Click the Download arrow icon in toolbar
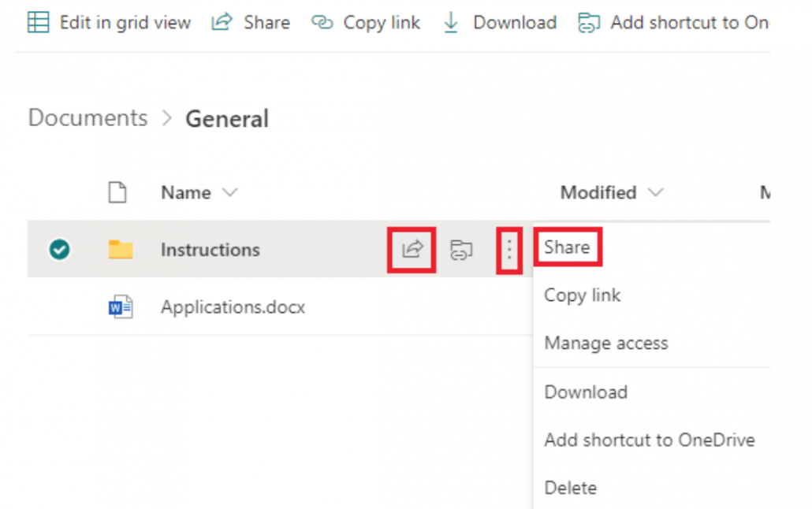The width and height of the screenshot is (812, 509). coord(451,22)
